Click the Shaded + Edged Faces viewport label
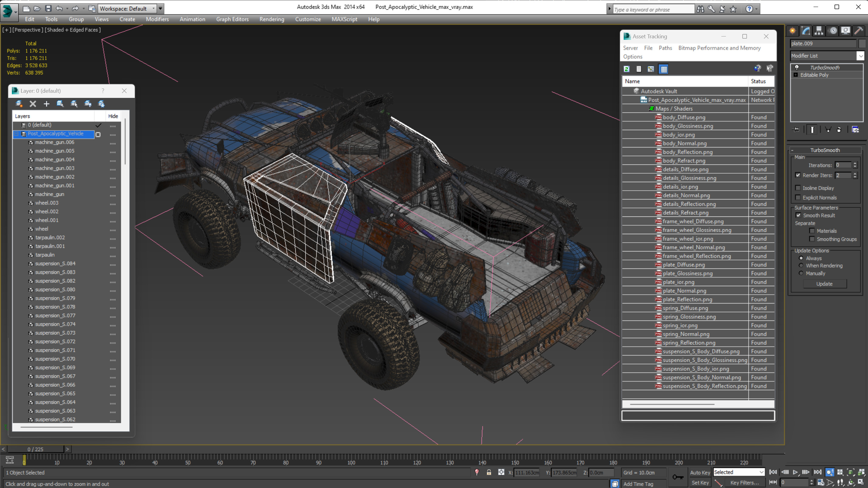This screenshot has width=868, height=488. coord(72,29)
